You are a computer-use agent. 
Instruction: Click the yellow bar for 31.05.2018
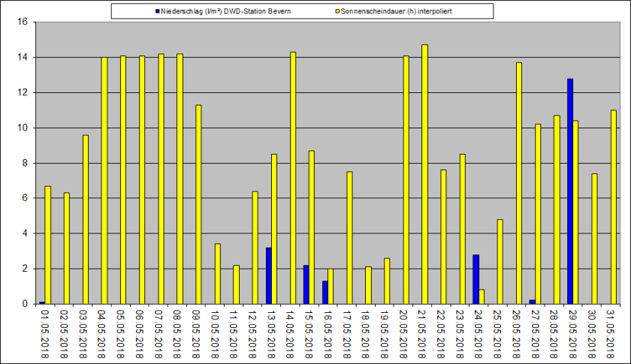click(x=613, y=207)
